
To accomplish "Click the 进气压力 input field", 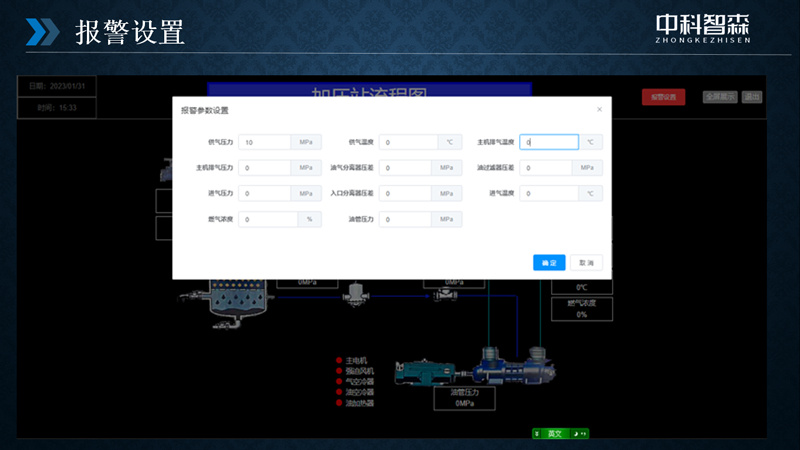I will coord(264,193).
